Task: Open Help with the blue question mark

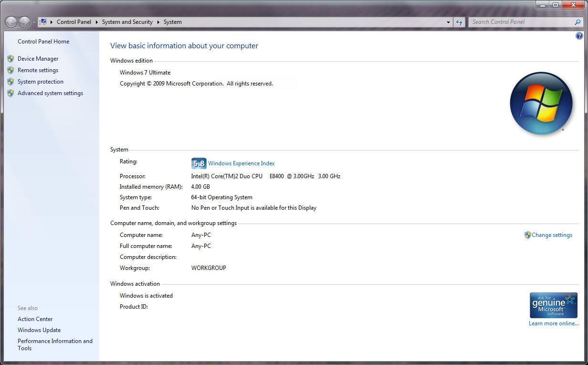Action: (579, 36)
